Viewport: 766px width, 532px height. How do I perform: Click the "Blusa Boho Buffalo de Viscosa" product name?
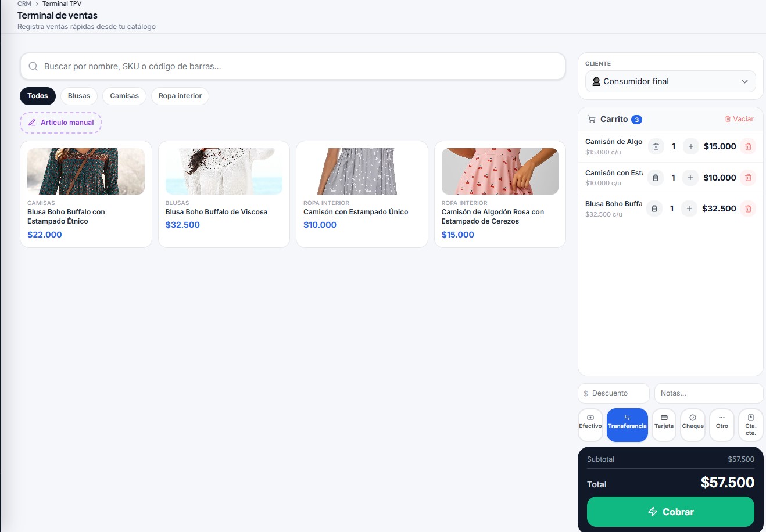tap(216, 212)
